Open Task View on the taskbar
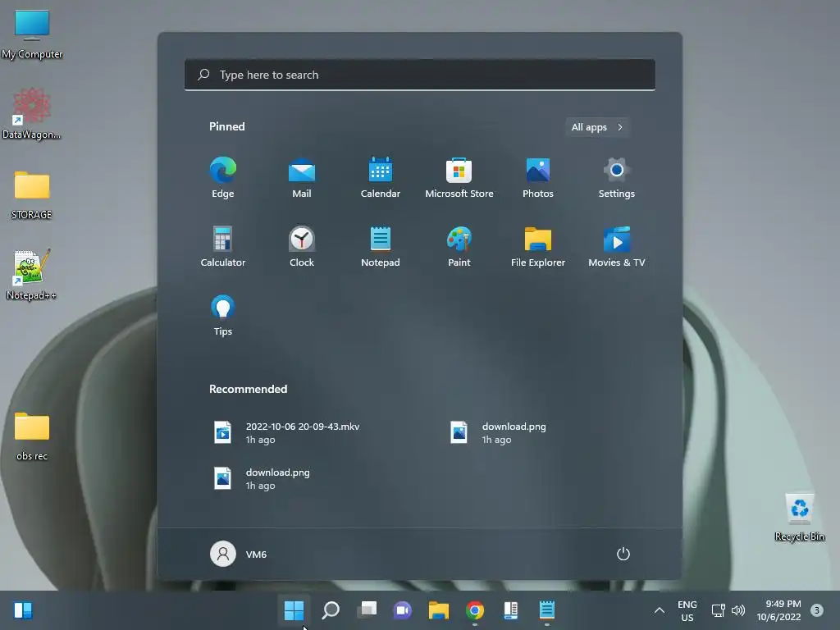This screenshot has height=630, width=840. [x=367, y=610]
